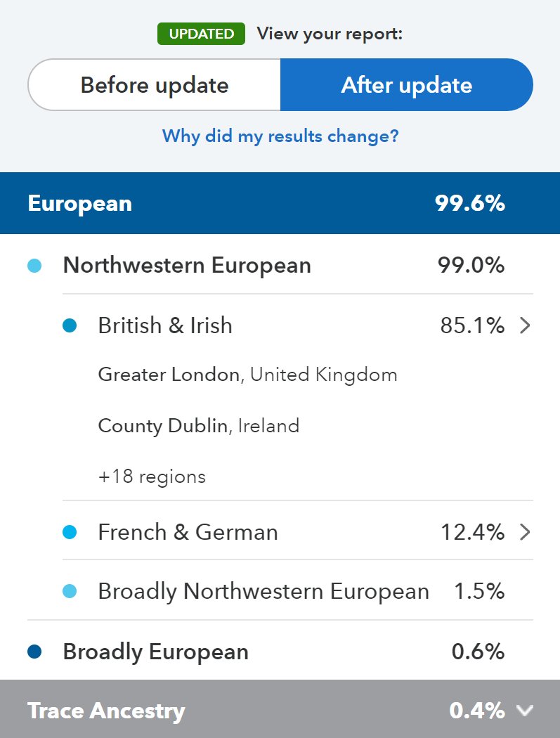Click the Broadly European color dot
The image size is (560, 738).
coord(34,652)
